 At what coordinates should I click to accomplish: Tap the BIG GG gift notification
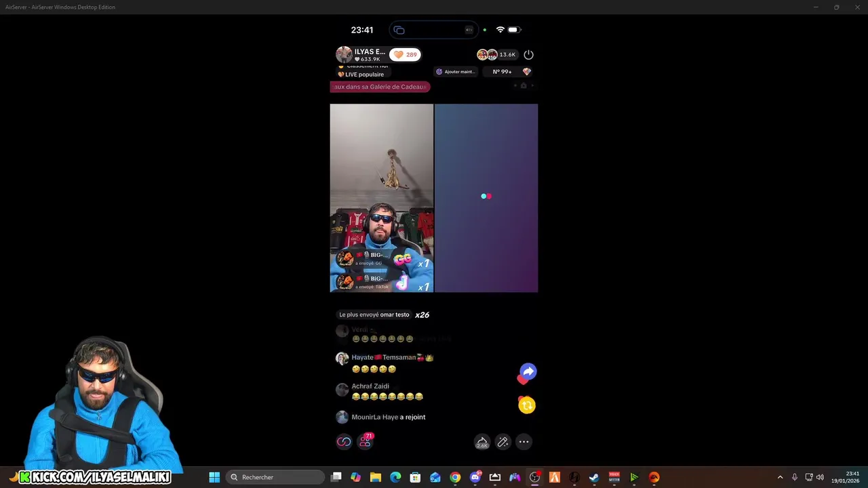click(x=383, y=258)
